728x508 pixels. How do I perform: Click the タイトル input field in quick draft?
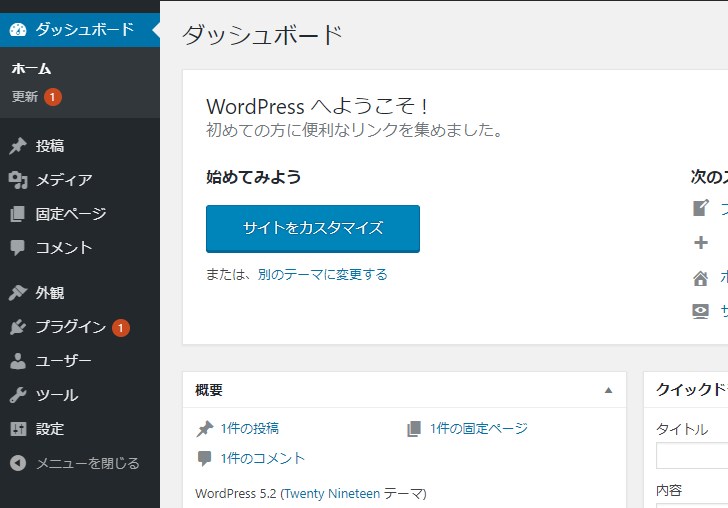click(692, 456)
